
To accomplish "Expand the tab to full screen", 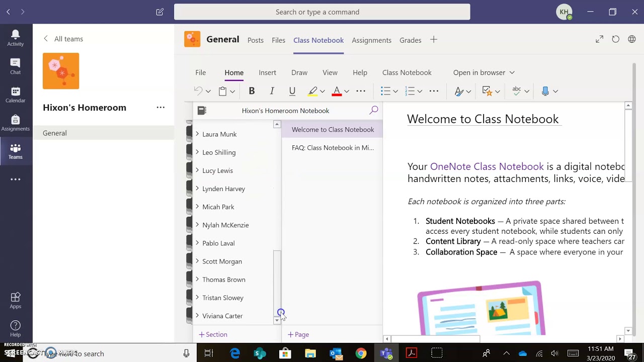I will 599,39.
